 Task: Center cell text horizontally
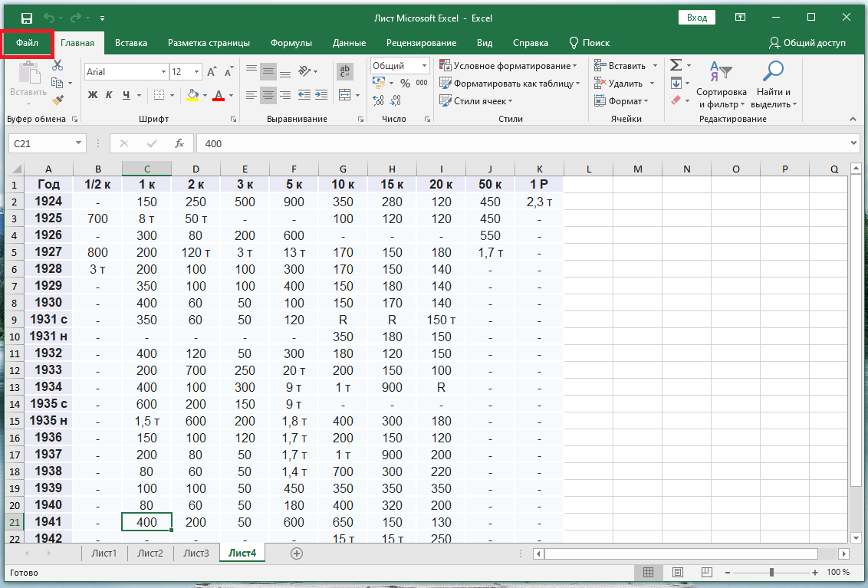coord(268,95)
